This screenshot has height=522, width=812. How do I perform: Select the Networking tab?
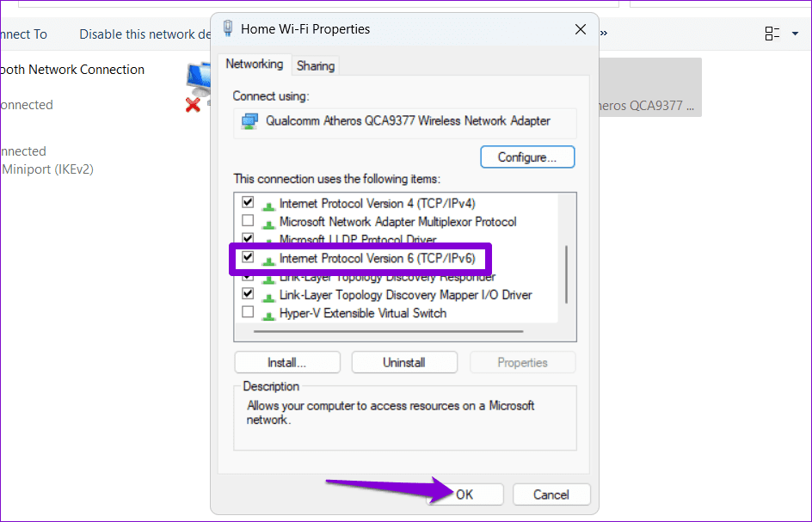(255, 64)
